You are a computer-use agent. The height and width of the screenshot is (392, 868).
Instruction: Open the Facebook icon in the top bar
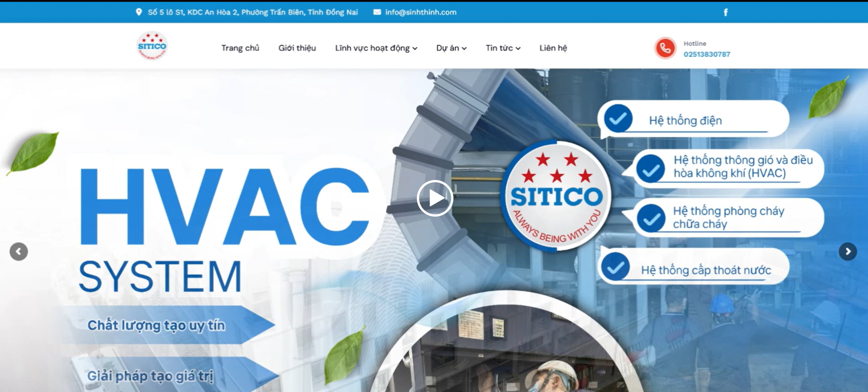[725, 12]
